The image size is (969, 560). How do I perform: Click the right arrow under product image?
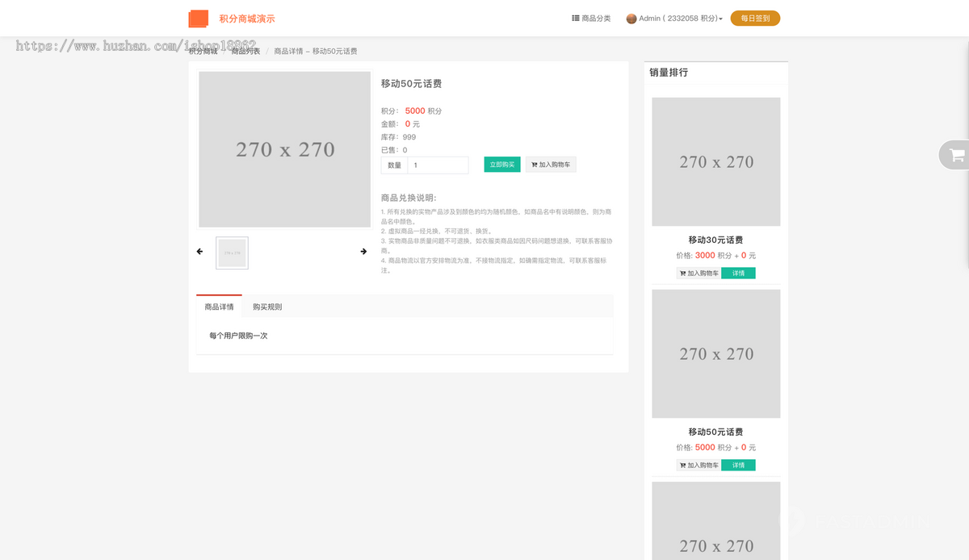363,251
